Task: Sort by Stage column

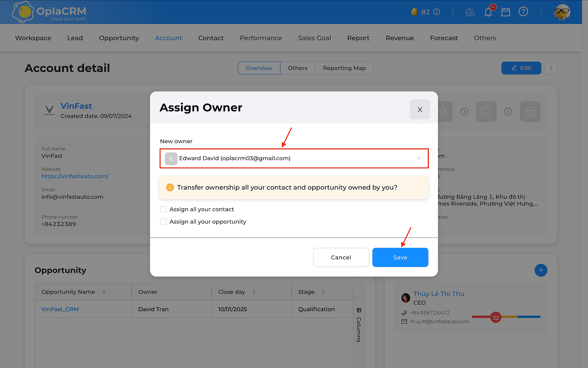Action: 323,292
